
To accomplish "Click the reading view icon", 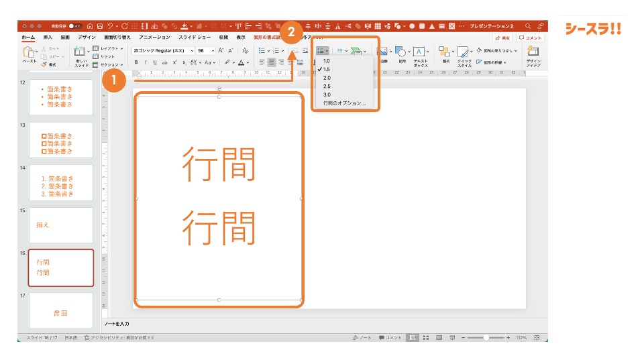I will 439,337.
